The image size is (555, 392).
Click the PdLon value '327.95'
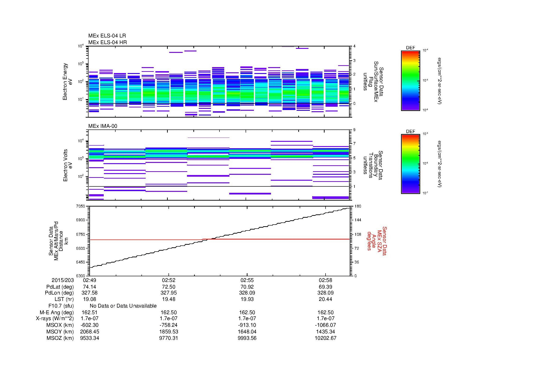pyautogui.click(x=168, y=293)
